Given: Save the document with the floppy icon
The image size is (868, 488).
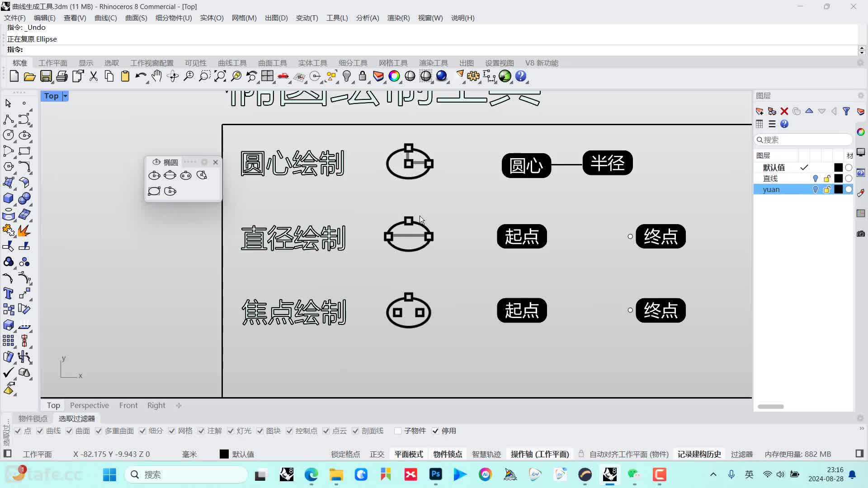Looking at the screenshot, I should click(x=46, y=76).
